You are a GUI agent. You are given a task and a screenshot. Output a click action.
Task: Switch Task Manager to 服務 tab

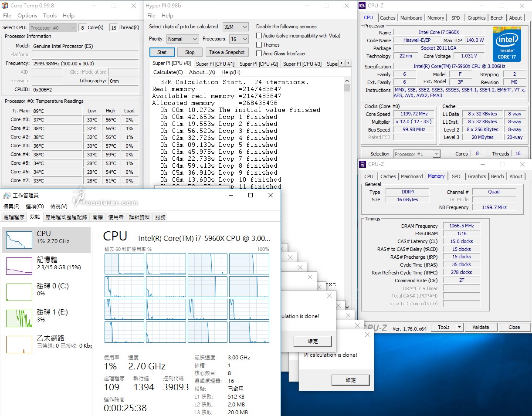coord(160,217)
